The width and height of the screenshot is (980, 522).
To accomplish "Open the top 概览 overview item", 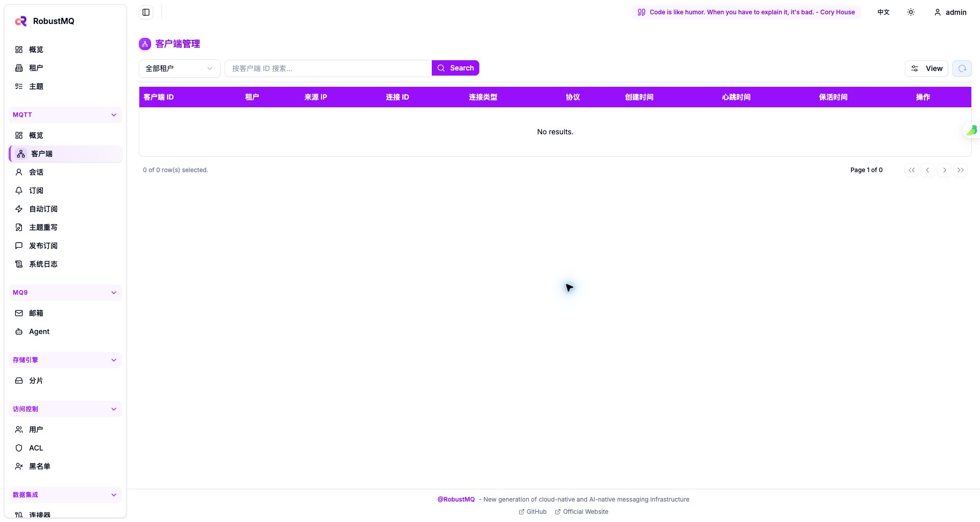I will tap(65, 50).
